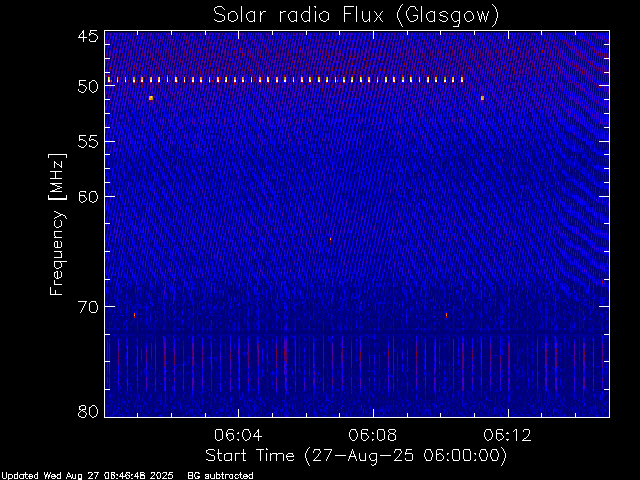The height and width of the screenshot is (480, 640).
Task: Click the yellow spot below 50 MHz near plot start
Action: point(151,98)
